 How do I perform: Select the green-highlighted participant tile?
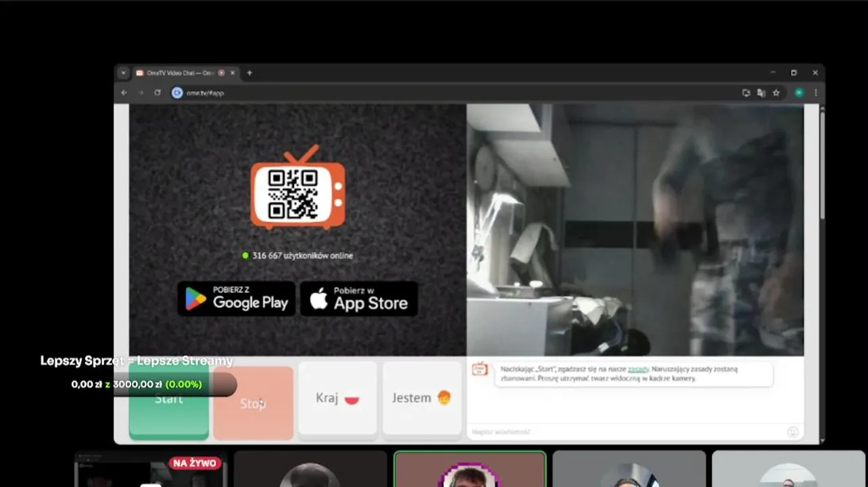click(470, 469)
